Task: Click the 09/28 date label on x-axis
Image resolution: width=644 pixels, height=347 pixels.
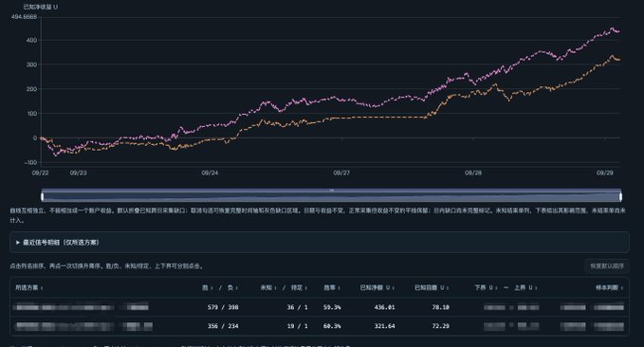Action: tap(473, 173)
